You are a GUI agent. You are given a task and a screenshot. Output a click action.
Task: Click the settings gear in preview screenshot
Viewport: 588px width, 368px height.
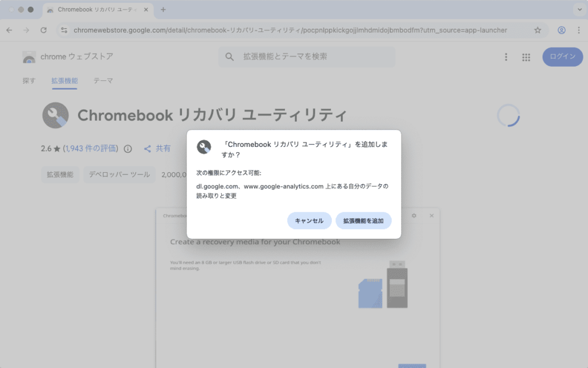tap(414, 216)
